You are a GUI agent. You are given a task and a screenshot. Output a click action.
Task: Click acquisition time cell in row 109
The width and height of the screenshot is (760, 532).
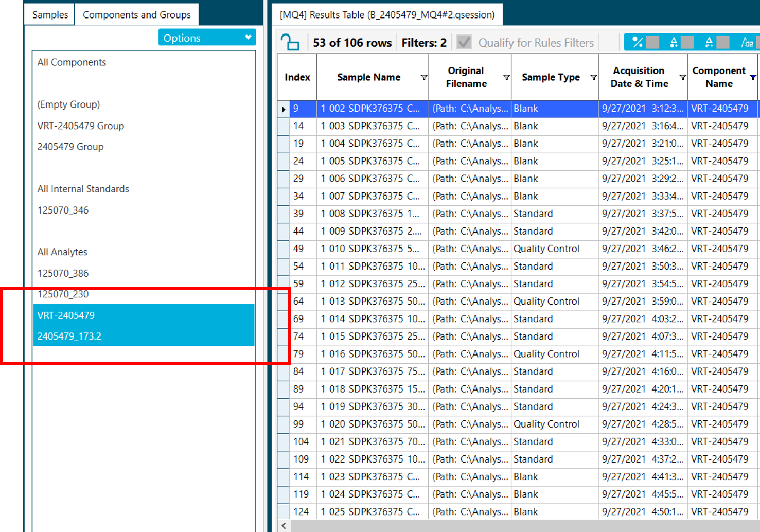(643, 459)
